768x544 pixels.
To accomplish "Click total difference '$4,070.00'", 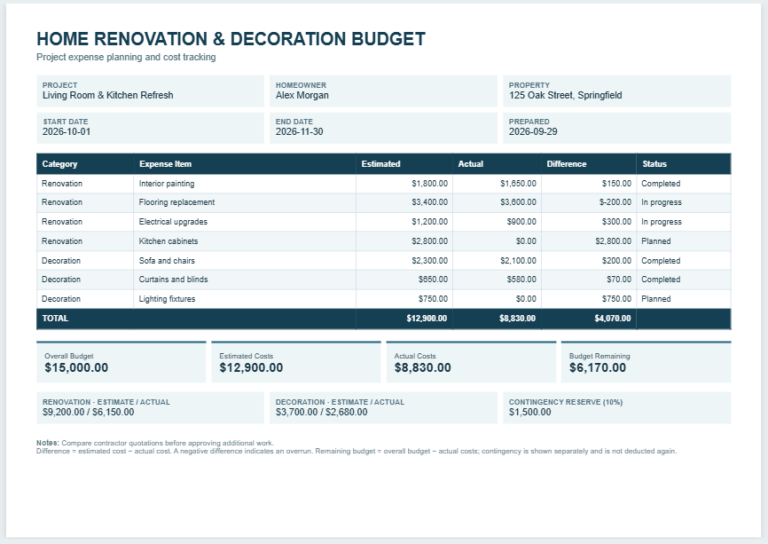I will click(613, 319).
